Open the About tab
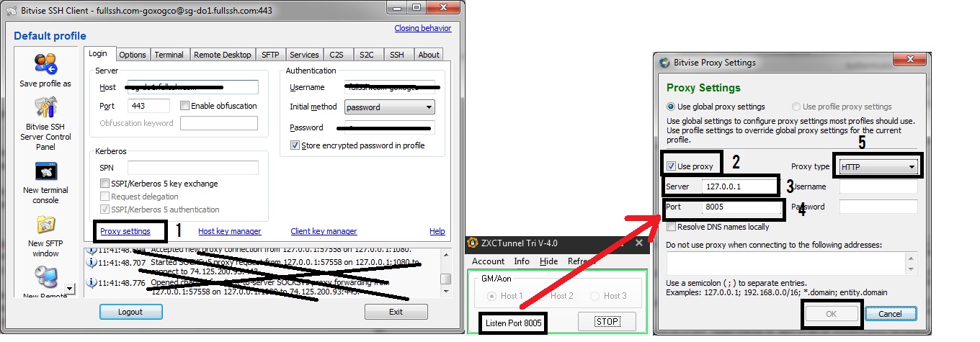 pyautogui.click(x=429, y=55)
